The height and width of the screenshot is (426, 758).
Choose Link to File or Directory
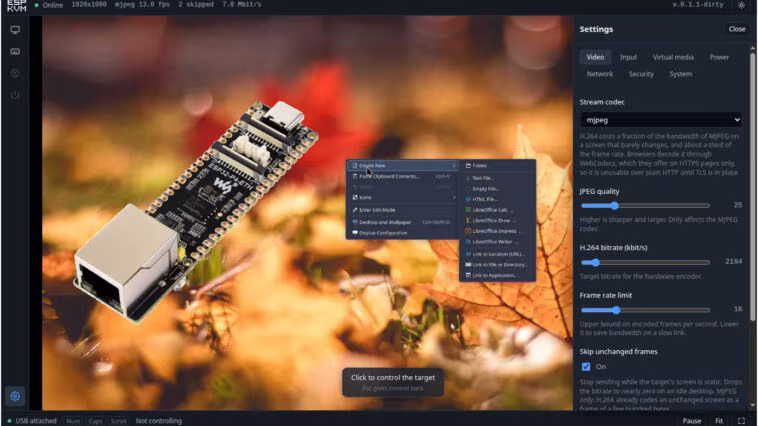pos(497,264)
